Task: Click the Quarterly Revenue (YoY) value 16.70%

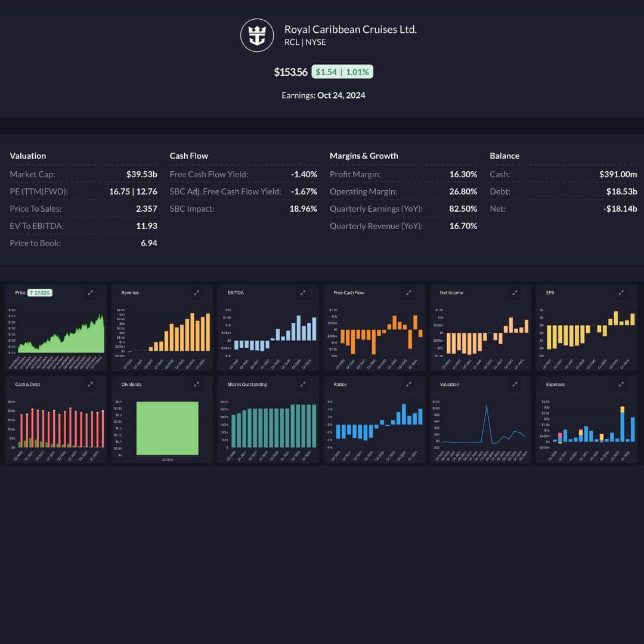Action: coord(463,226)
